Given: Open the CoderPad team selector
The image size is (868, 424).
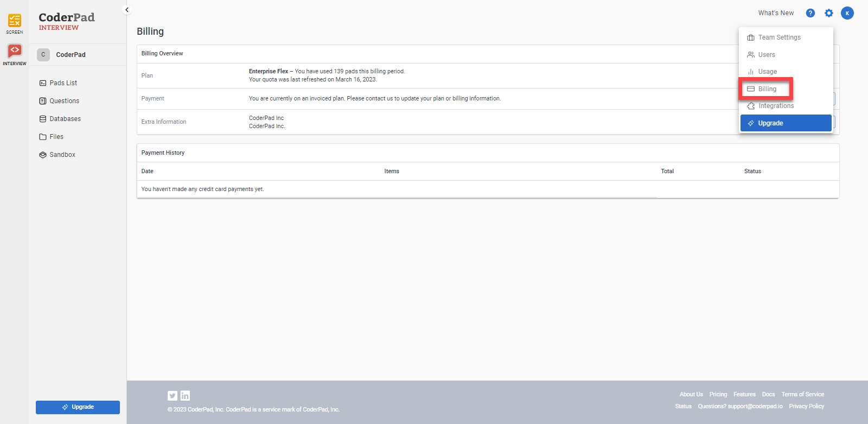Looking at the screenshot, I should point(71,55).
